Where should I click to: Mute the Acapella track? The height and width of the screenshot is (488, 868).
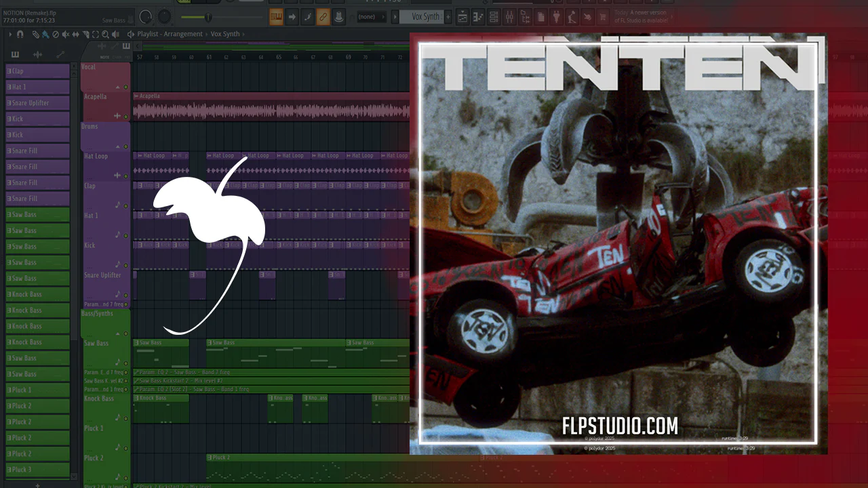[125, 117]
